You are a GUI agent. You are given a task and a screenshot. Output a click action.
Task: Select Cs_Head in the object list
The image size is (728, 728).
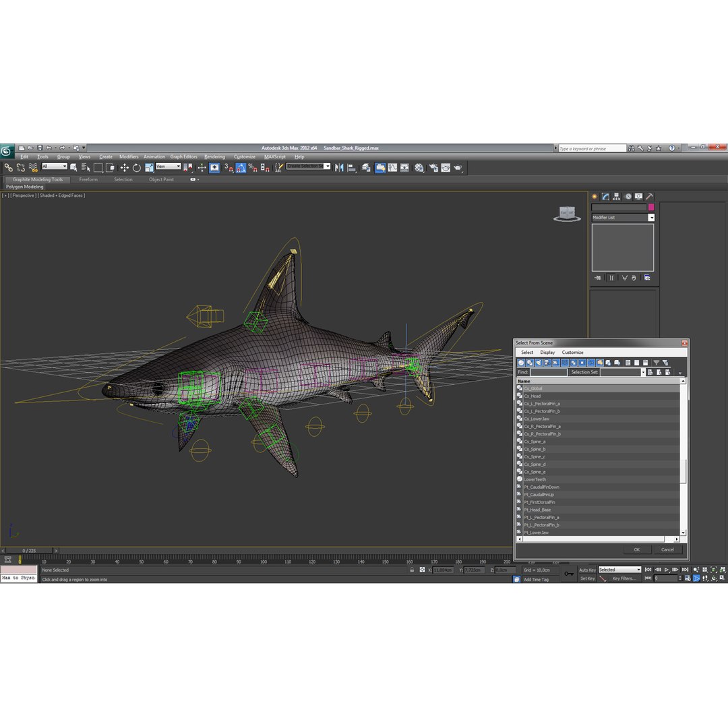point(532,396)
